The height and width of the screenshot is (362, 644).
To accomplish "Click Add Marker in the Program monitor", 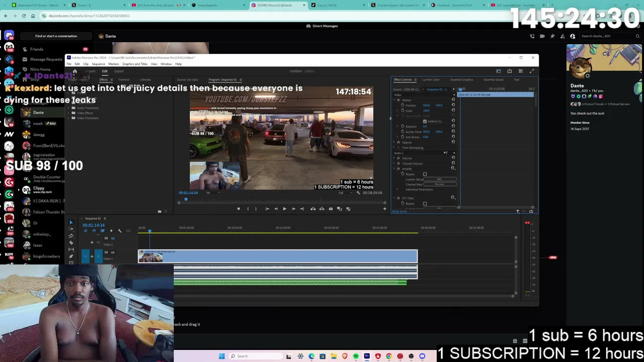I will [238, 209].
